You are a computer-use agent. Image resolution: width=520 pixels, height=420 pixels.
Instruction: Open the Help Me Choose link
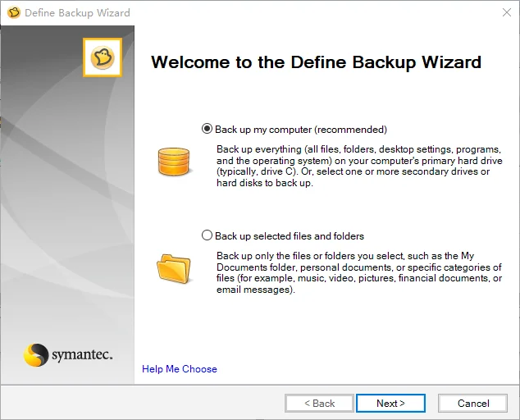180,369
